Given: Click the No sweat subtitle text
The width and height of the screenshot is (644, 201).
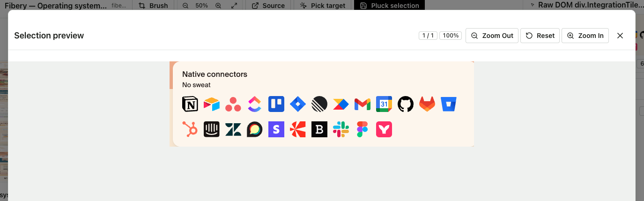Looking at the screenshot, I should 196,85.
